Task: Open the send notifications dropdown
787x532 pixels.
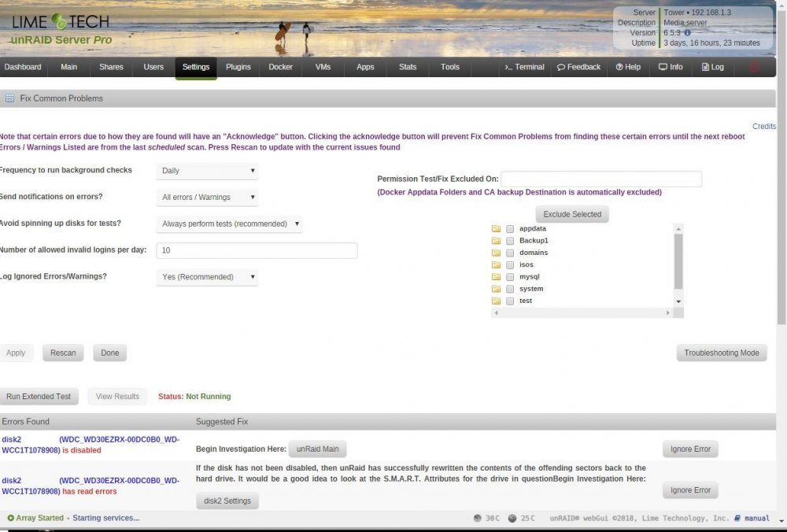Action: 207,198
